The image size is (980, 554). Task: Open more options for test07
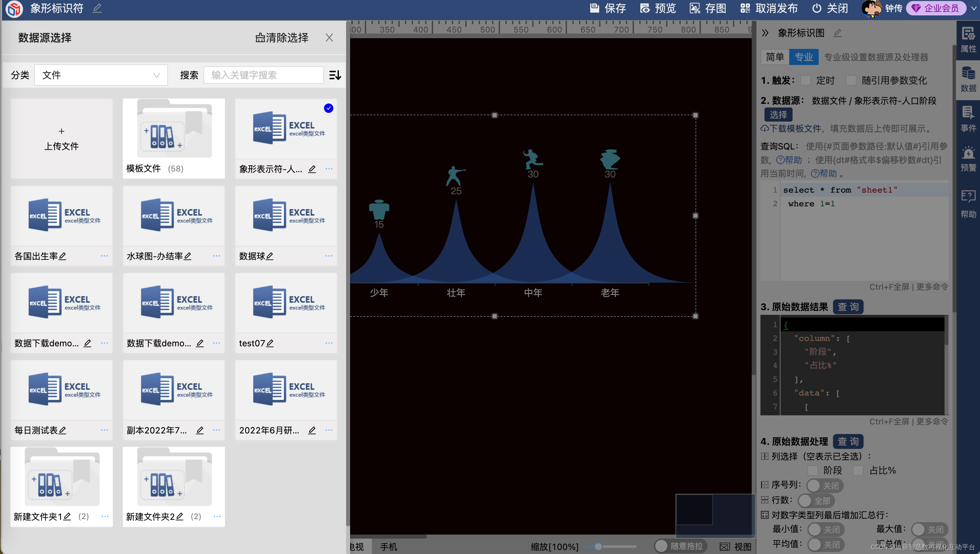[x=329, y=343]
